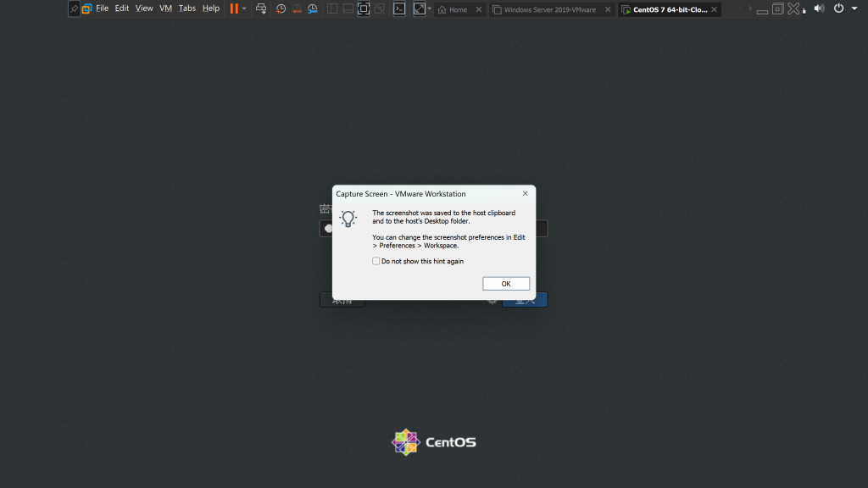
Task: Close the Capture Screen dialog
Action: click(525, 193)
